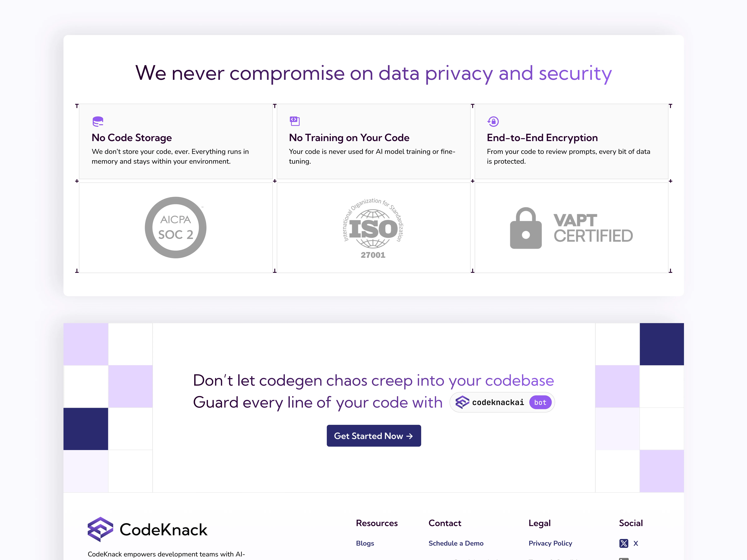Click the data privacy and security headline

pos(374,73)
